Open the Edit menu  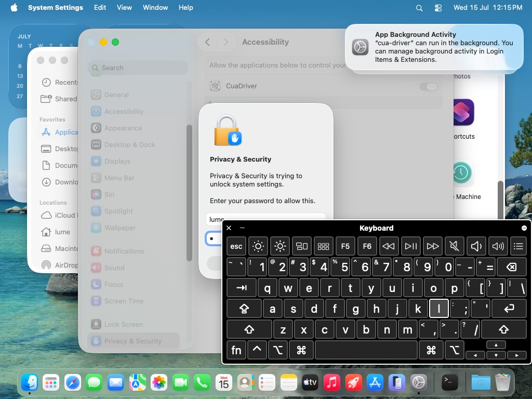tap(100, 7)
